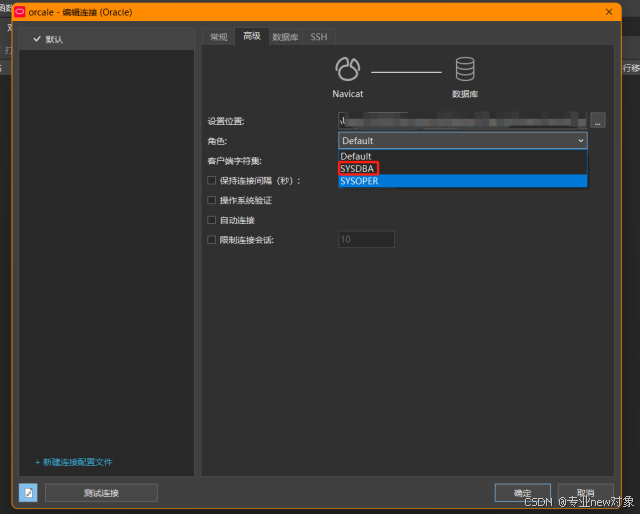Click the 取消 (Cancel) button
Viewport: 641px width, 514px height.
[x=585, y=493]
